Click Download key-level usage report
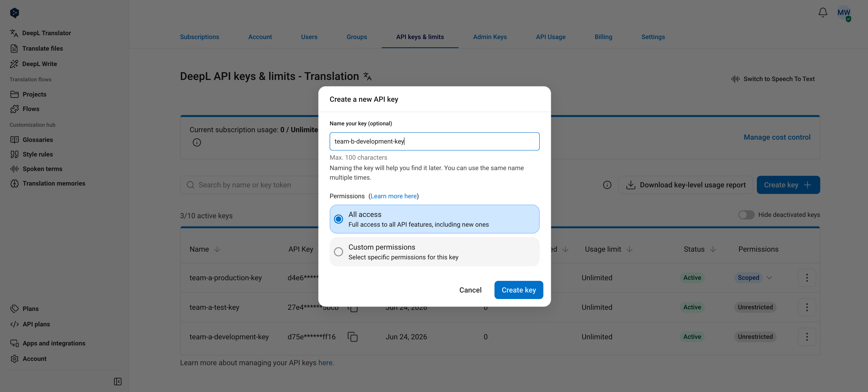Screen dimensions: 868x392 [x=685, y=185]
